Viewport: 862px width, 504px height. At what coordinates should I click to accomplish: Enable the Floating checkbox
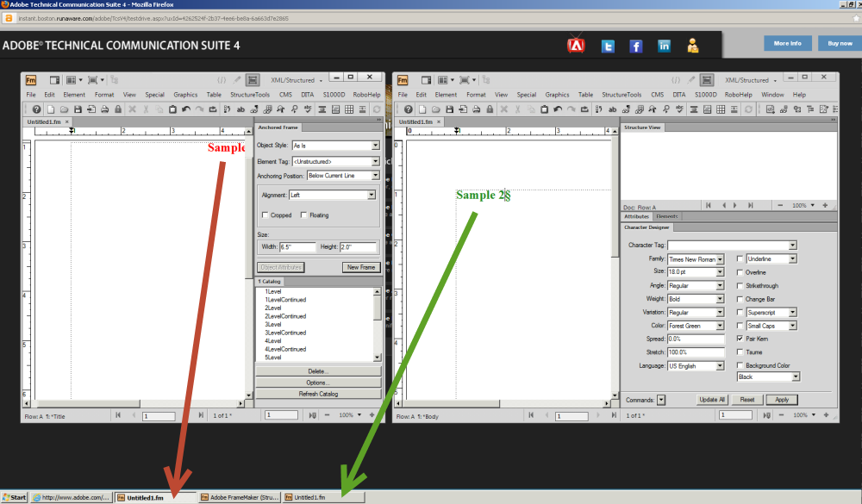(303, 215)
